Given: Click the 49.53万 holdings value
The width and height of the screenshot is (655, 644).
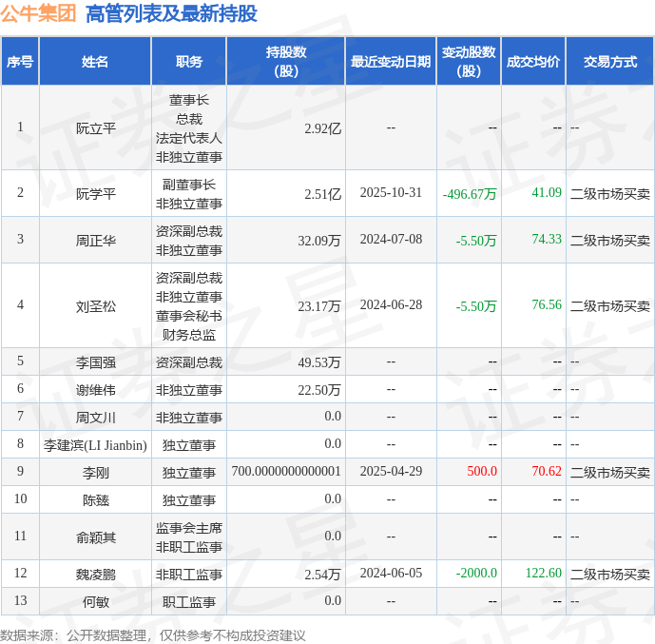Looking at the screenshot, I should [319, 362].
